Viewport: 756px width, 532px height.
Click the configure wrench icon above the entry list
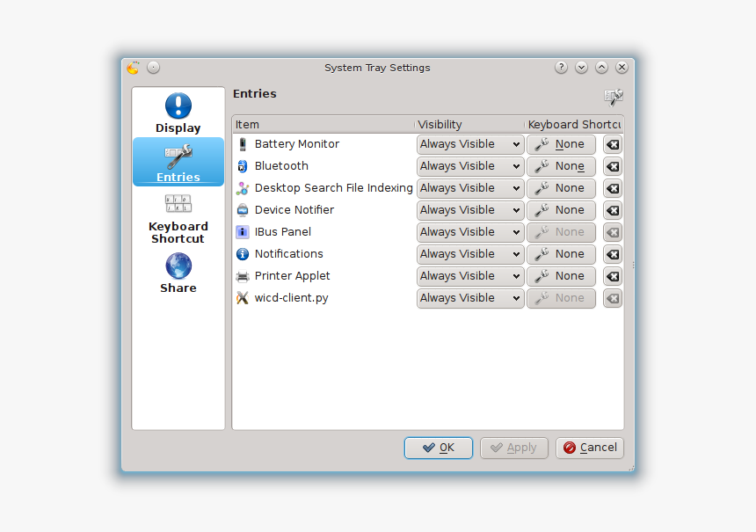[614, 96]
